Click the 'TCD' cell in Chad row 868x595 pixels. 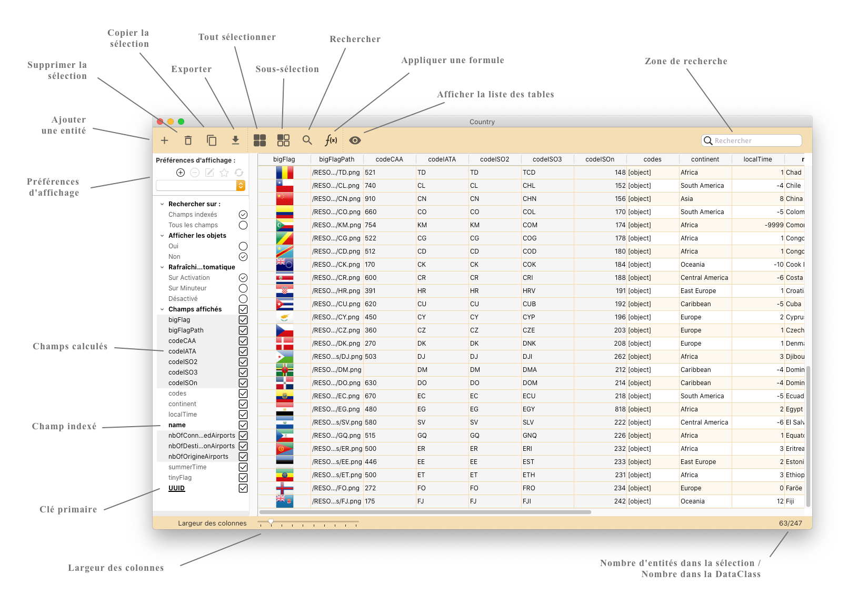pos(547,173)
